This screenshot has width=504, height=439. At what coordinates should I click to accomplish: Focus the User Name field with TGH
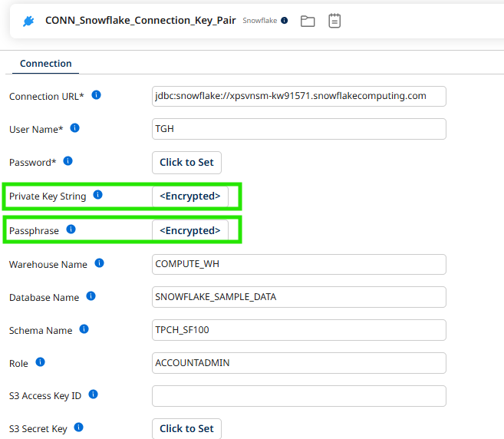pyautogui.click(x=299, y=129)
